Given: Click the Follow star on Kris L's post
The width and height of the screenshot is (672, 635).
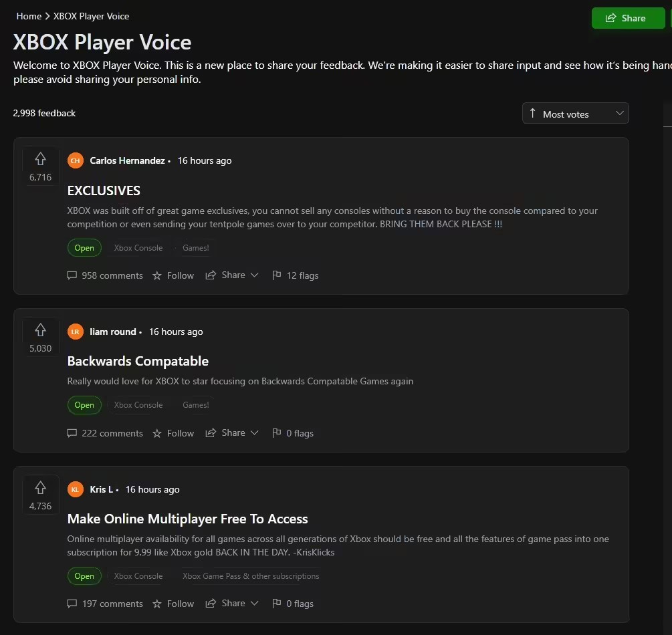Looking at the screenshot, I should (x=157, y=604).
